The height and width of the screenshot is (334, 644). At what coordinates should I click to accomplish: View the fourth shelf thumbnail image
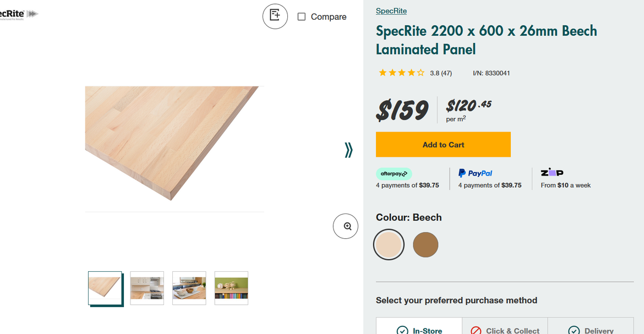pos(231,288)
